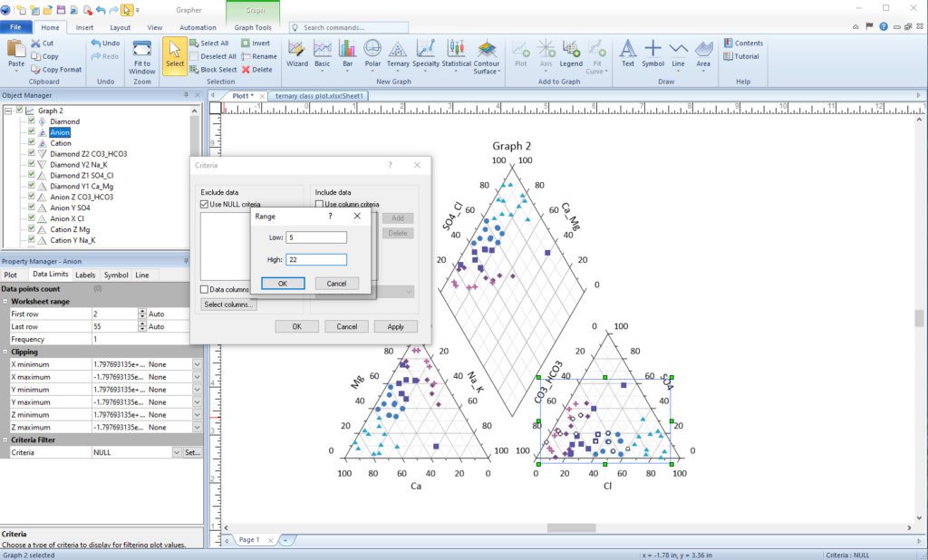Image resolution: width=928 pixels, height=560 pixels.
Task: Click the Select columns button
Action: pyautogui.click(x=228, y=304)
